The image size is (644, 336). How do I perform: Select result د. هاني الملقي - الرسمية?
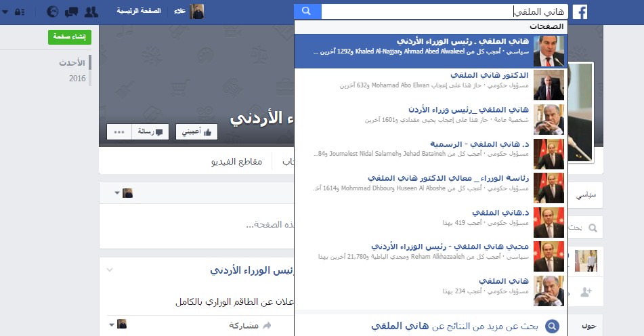pos(431,154)
